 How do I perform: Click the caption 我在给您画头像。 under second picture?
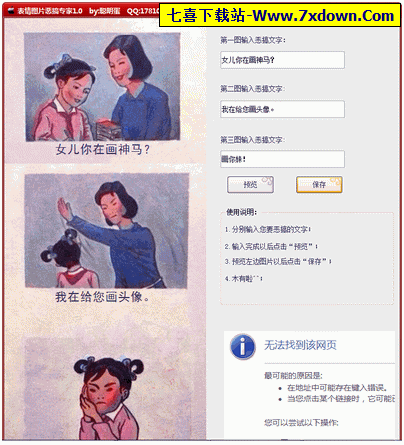point(102,297)
